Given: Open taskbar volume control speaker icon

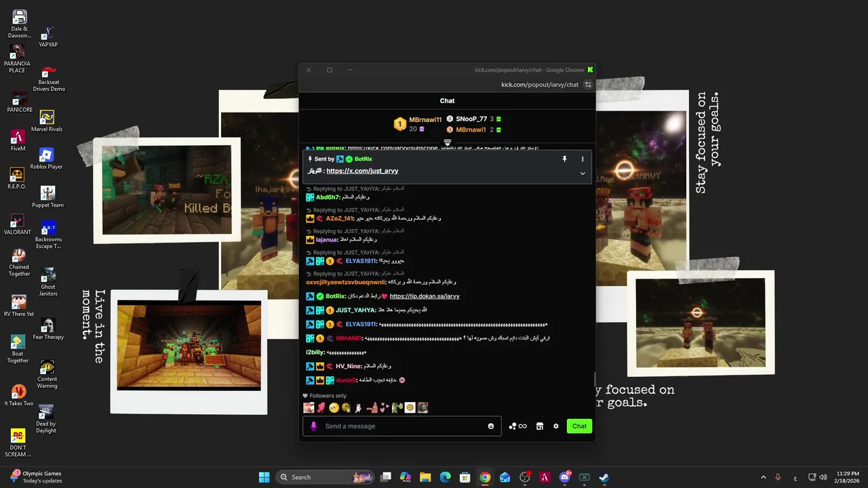Looking at the screenshot, I should [x=824, y=477].
